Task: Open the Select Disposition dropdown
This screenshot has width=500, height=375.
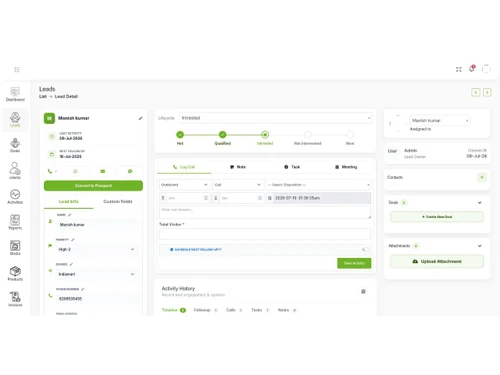Action: tap(319, 185)
